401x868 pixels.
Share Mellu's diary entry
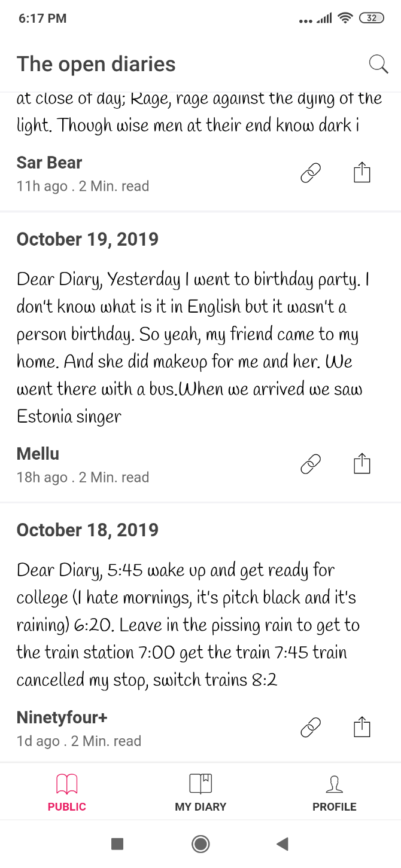(x=361, y=464)
